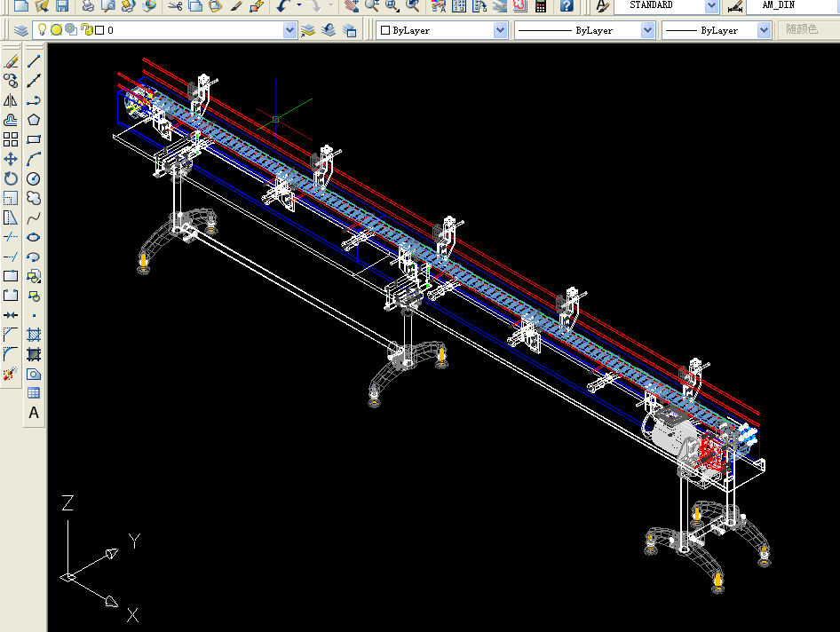Select the Erase tool in the Modify toolbar
This screenshot has width=840, height=632.
[11, 61]
